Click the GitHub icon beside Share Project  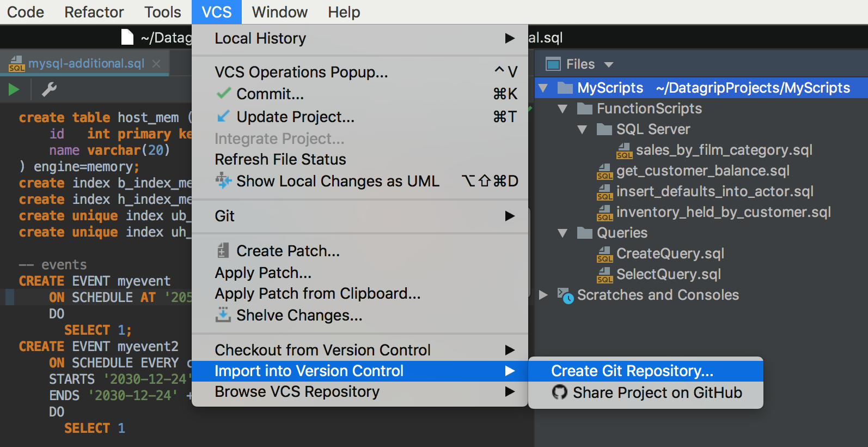click(559, 392)
